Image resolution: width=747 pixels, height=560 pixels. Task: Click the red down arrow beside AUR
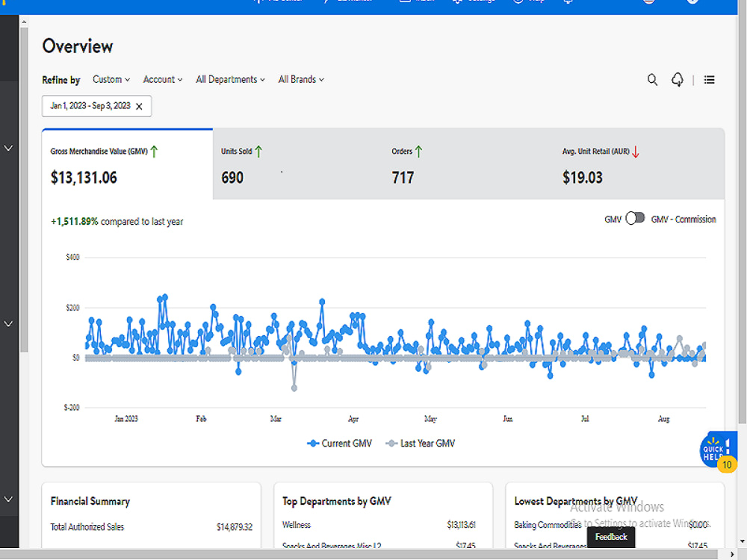tap(636, 152)
